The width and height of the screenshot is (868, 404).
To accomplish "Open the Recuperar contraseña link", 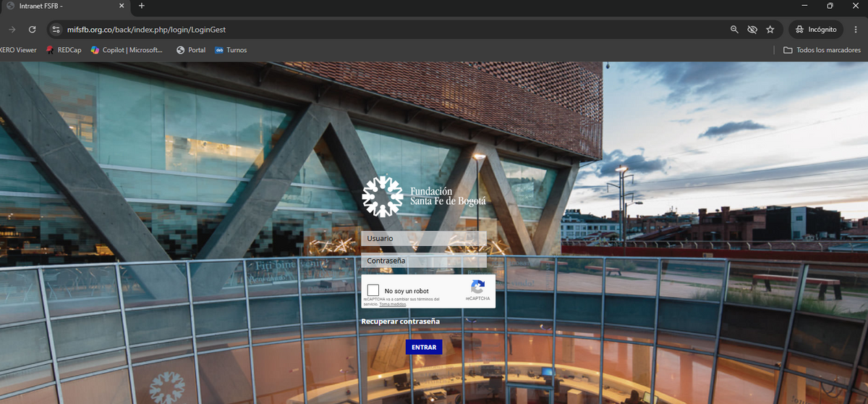I will point(401,321).
